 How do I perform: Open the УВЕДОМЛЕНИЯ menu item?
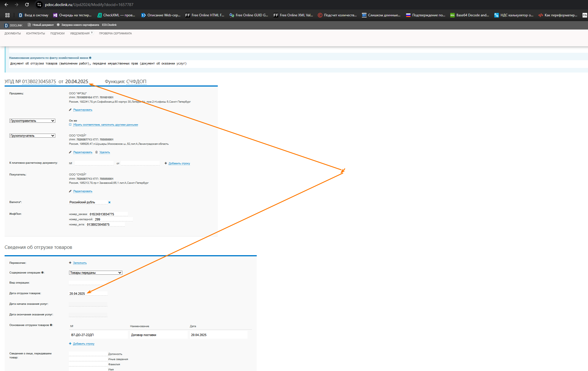(x=80, y=34)
